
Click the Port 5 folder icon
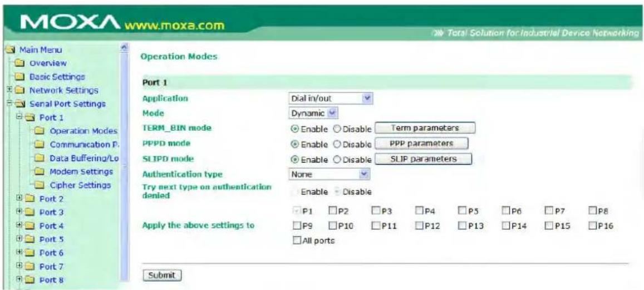coord(31,239)
